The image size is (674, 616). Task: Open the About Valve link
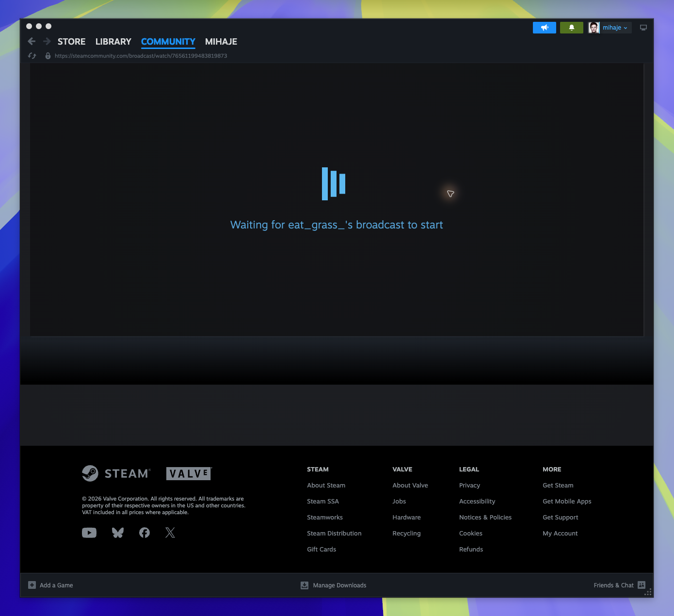pos(410,486)
